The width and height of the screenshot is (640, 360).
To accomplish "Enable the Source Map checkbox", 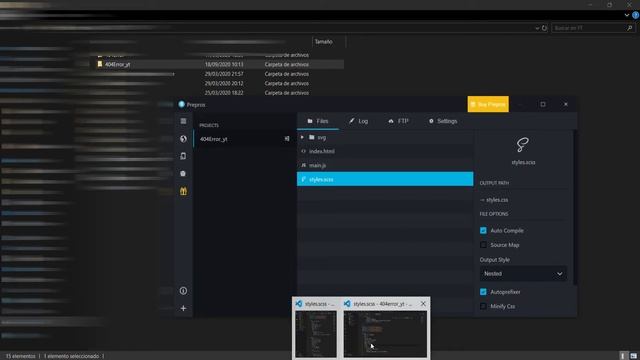I will 483,245.
